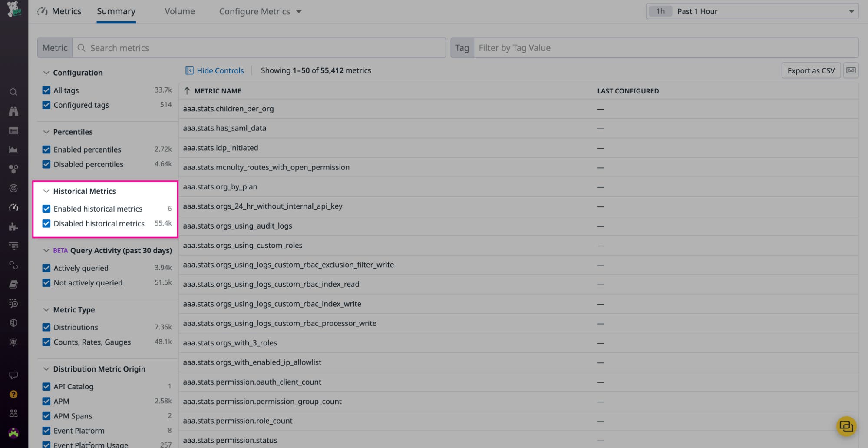868x448 pixels.
Task: Click the highlighted Metrics gauge icon
Action: coord(13,208)
